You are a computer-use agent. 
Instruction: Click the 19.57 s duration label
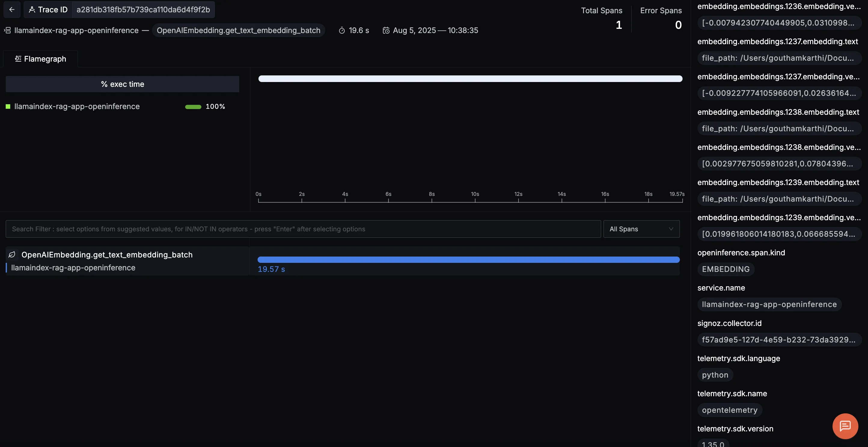coord(271,269)
